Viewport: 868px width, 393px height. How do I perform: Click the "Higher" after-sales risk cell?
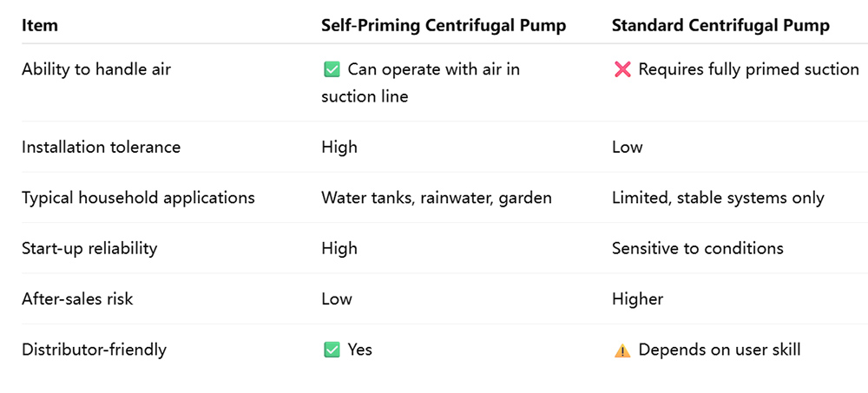(637, 299)
